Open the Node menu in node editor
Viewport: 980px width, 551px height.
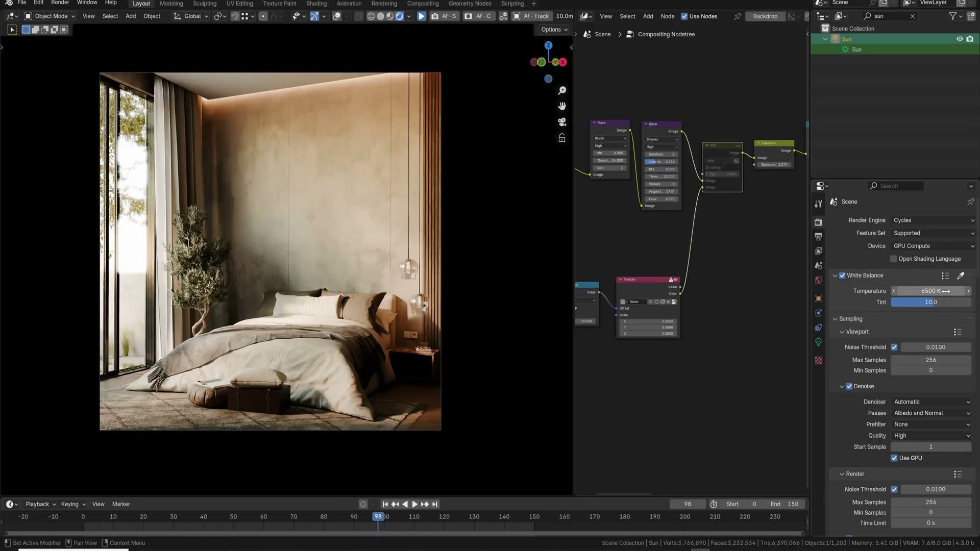(668, 16)
